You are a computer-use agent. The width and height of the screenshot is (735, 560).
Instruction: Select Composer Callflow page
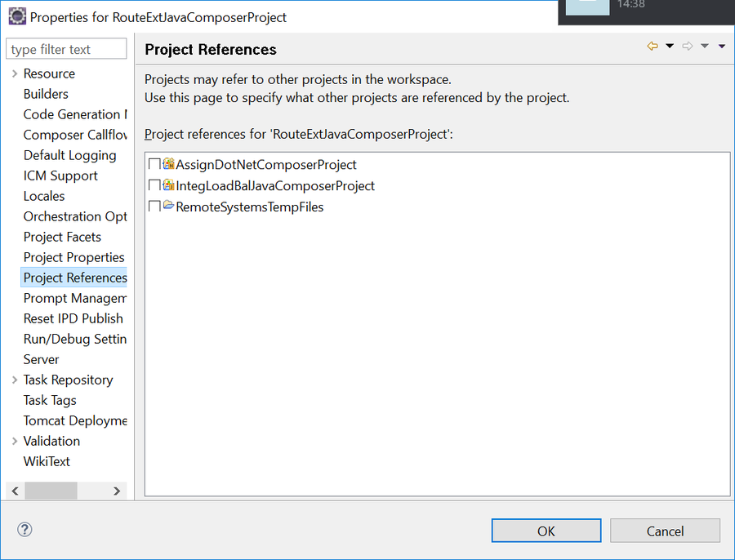point(75,135)
